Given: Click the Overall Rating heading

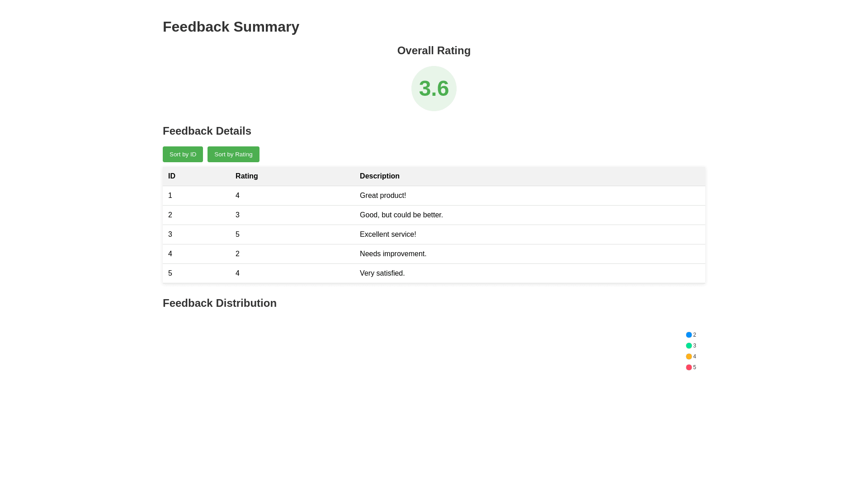Looking at the screenshot, I should (434, 51).
